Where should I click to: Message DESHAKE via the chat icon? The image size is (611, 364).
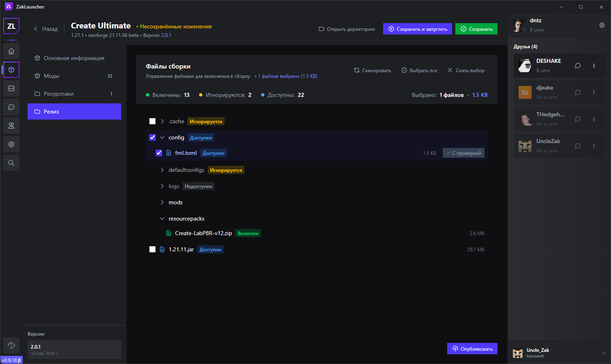tap(578, 66)
